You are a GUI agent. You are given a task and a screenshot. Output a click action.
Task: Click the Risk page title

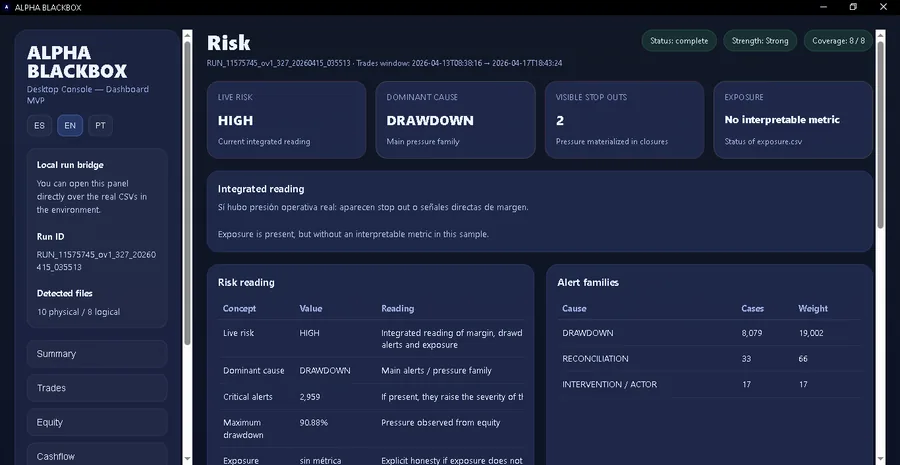pos(228,43)
